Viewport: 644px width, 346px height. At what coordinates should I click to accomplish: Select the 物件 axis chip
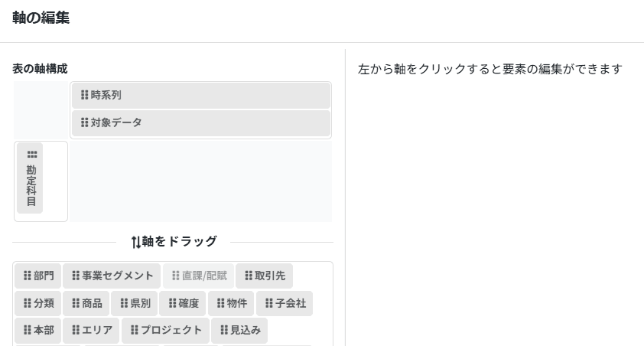point(231,303)
